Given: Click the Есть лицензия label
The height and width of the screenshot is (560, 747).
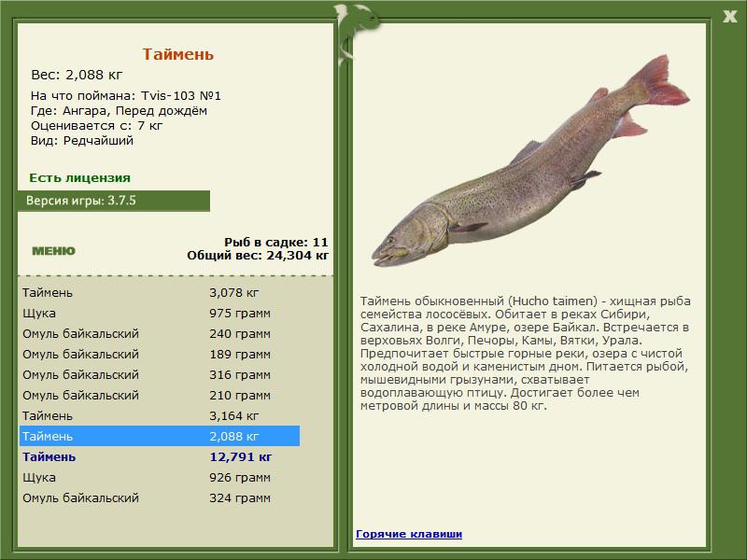Looking at the screenshot, I should 79,177.
